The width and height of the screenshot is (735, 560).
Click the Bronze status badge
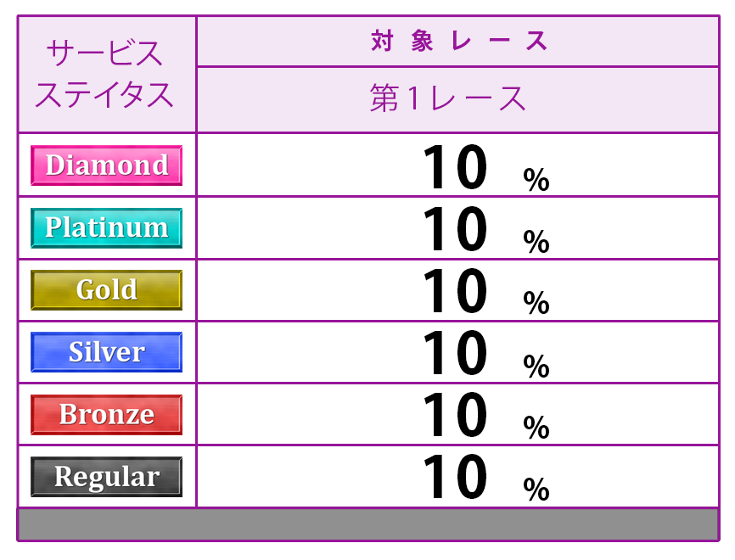(106, 414)
